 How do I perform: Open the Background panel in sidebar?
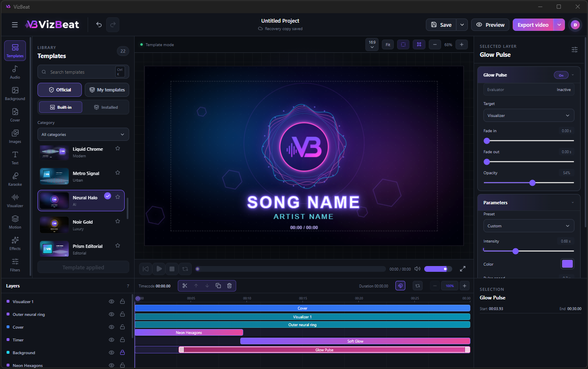tap(15, 93)
